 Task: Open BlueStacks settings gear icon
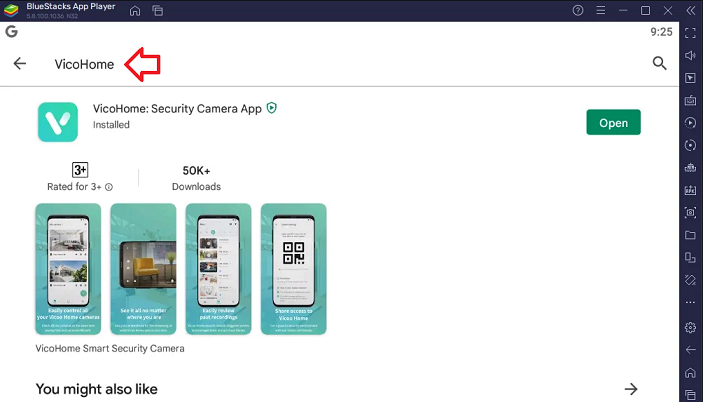pyautogui.click(x=690, y=328)
